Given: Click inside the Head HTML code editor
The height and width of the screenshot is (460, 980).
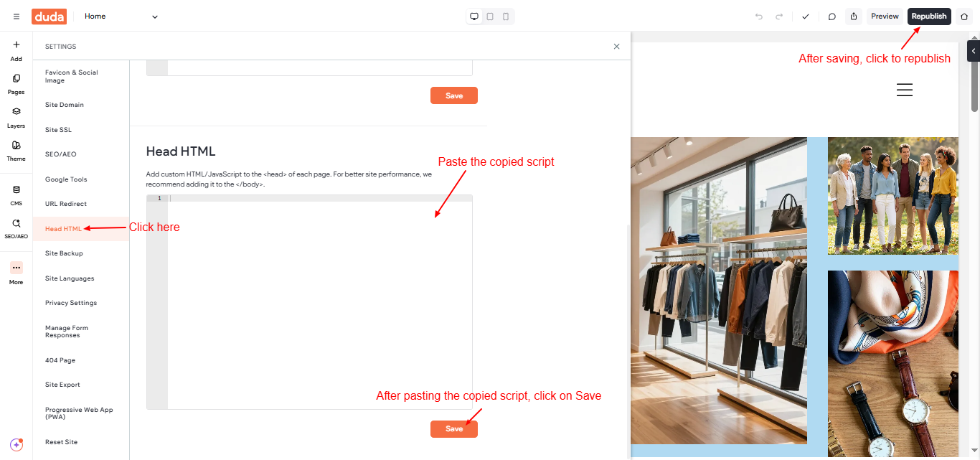Looking at the screenshot, I should click(x=319, y=301).
